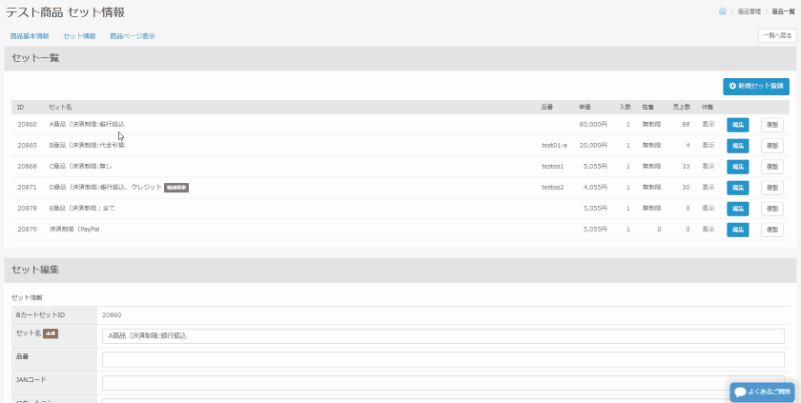Click the badge next to D商品 name
The height and width of the screenshot is (403, 801).
coord(176,187)
